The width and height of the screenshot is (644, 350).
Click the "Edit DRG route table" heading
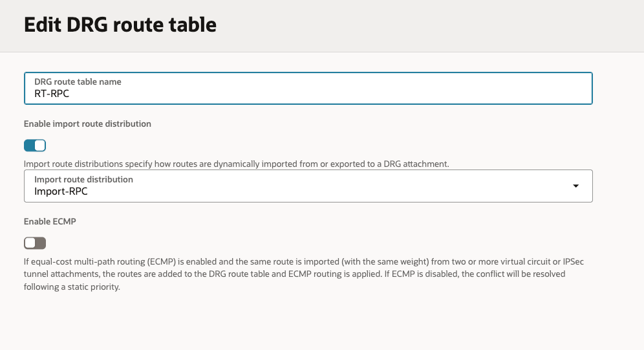click(120, 25)
